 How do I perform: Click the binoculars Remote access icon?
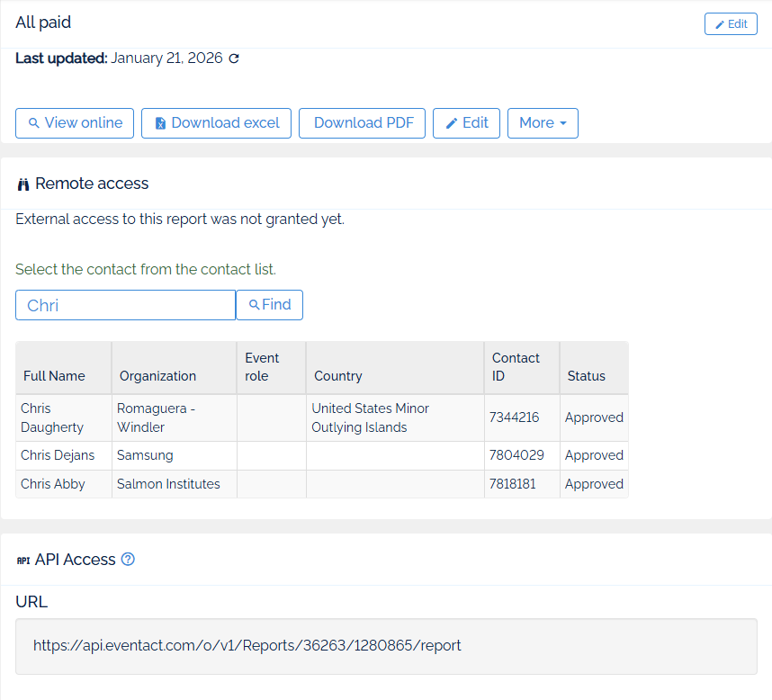click(x=23, y=184)
